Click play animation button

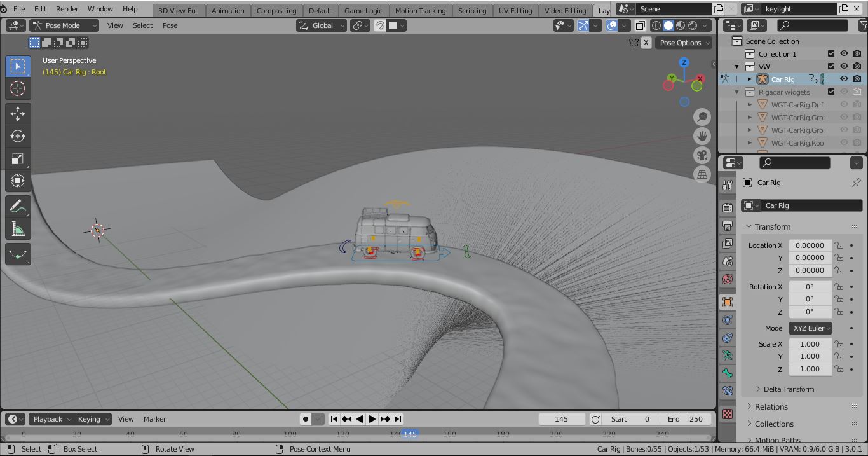372,419
